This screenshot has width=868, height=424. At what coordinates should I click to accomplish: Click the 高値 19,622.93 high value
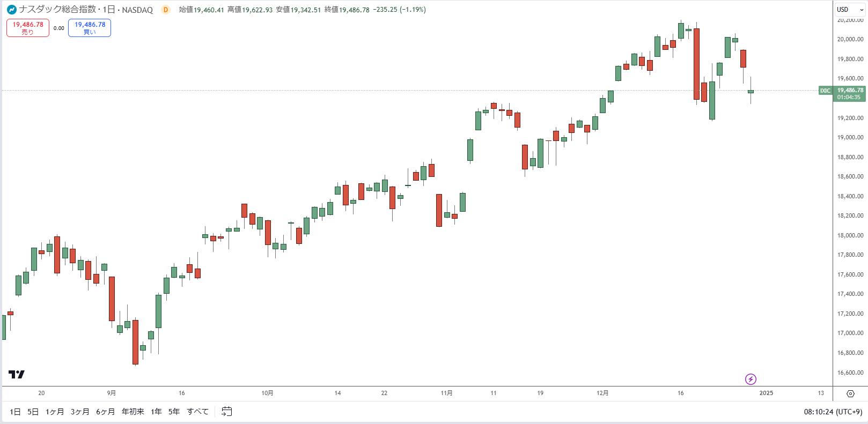point(250,10)
